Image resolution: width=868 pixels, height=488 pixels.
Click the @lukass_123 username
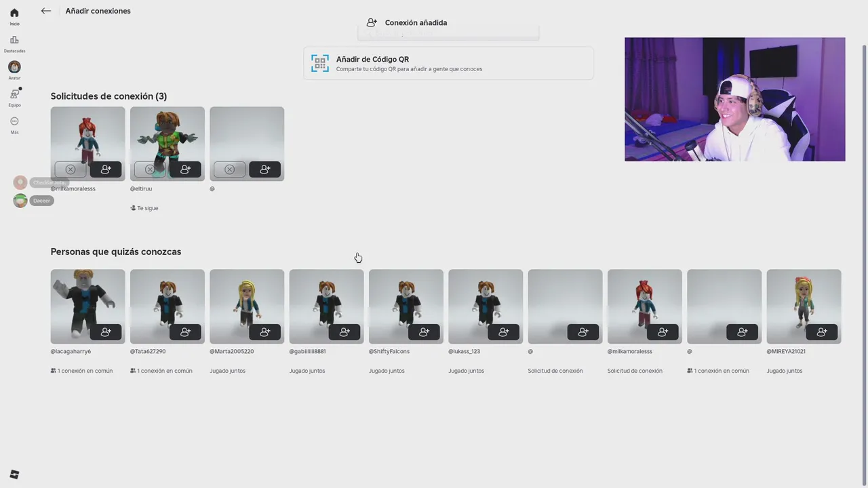(465, 352)
